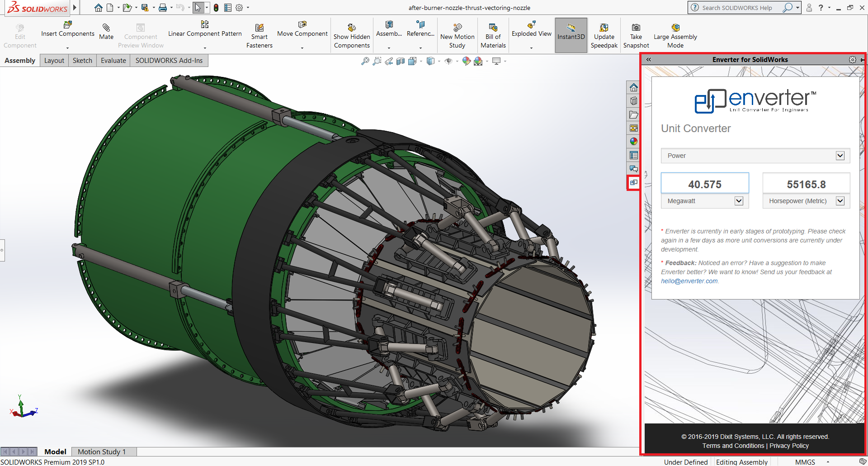Open the SOLIDWORKS Forum task pane tab

(x=634, y=169)
